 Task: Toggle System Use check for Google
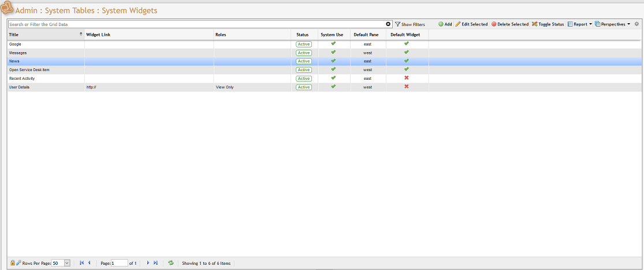pos(333,44)
